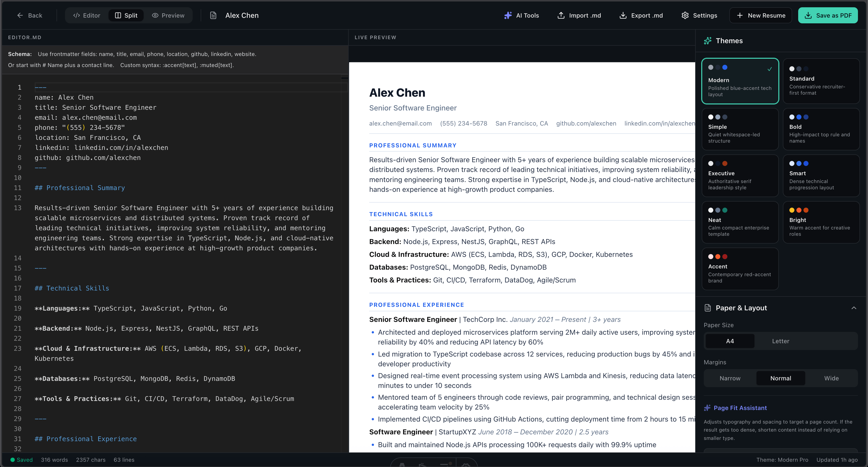Export the resume as .md

pos(641,16)
